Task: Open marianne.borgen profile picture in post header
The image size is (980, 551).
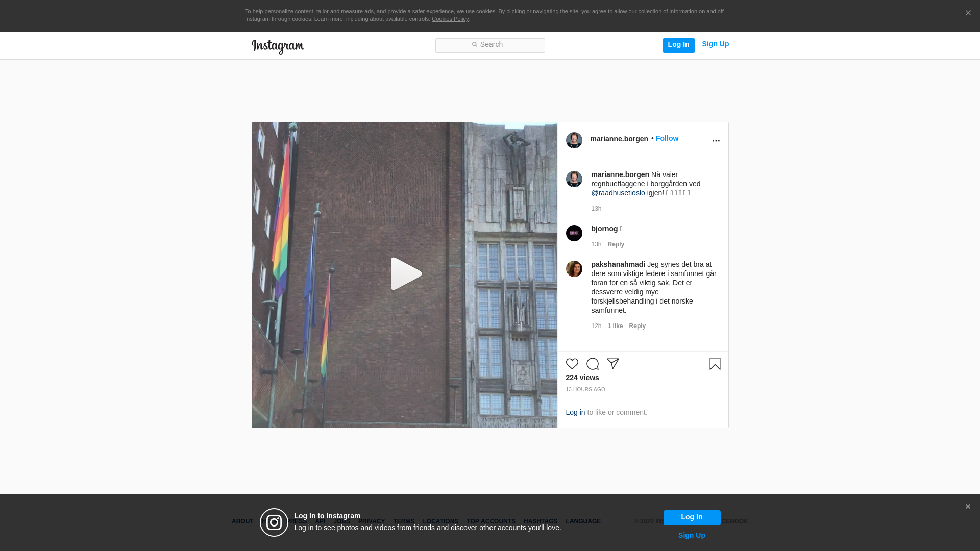Action: (574, 140)
